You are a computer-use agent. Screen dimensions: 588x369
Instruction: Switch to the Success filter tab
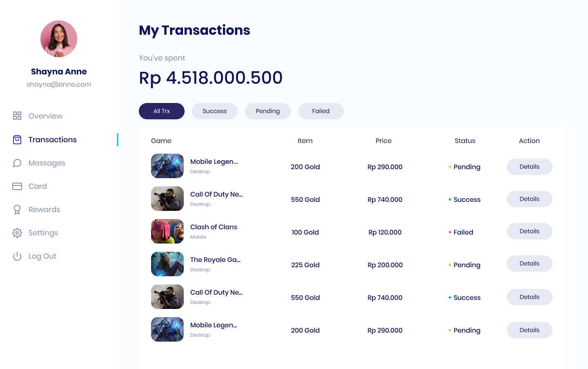click(215, 111)
